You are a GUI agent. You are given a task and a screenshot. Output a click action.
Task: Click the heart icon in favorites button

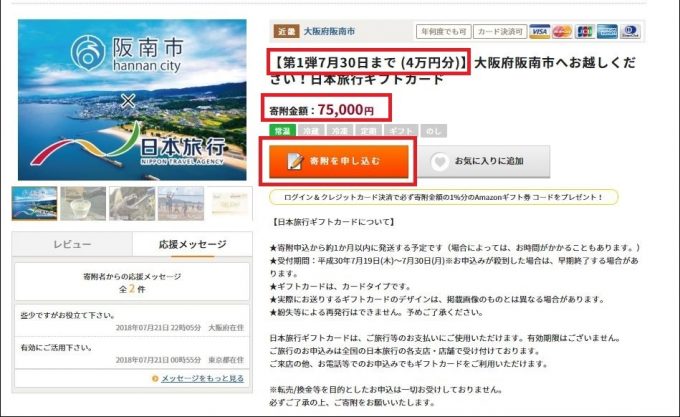tap(440, 162)
